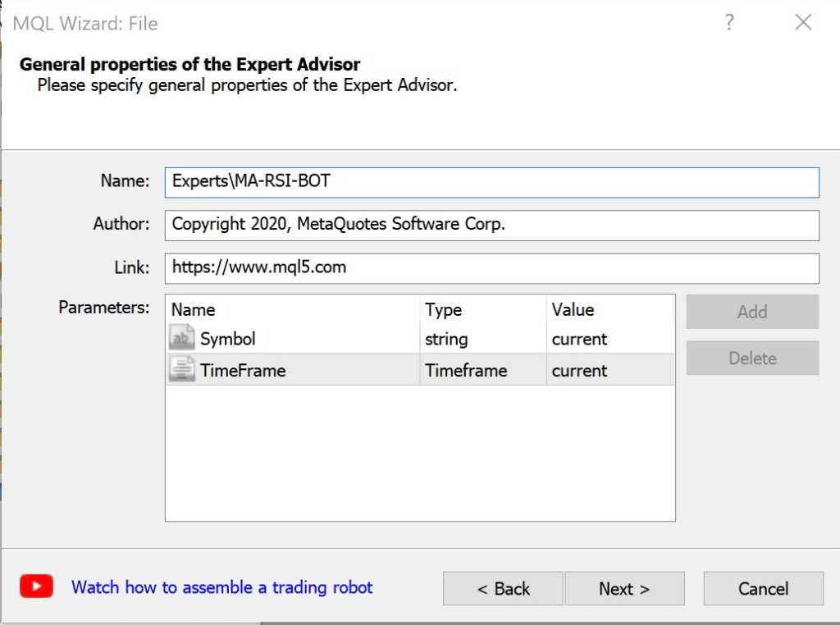The image size is (840, 625).
Task: Open the 'Watch how to assemble a trading robot' link
Action: point(221,587)
